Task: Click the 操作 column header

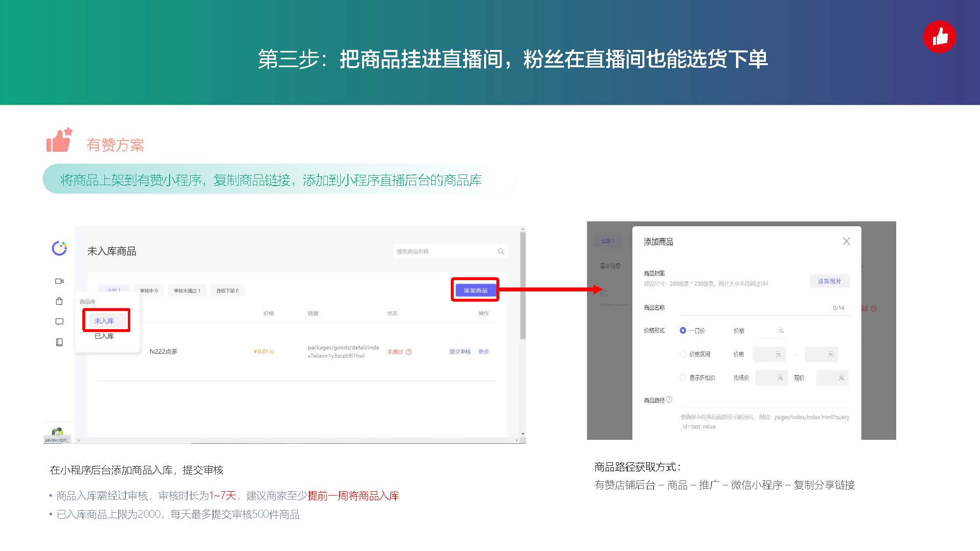Action: coord(484,313)
